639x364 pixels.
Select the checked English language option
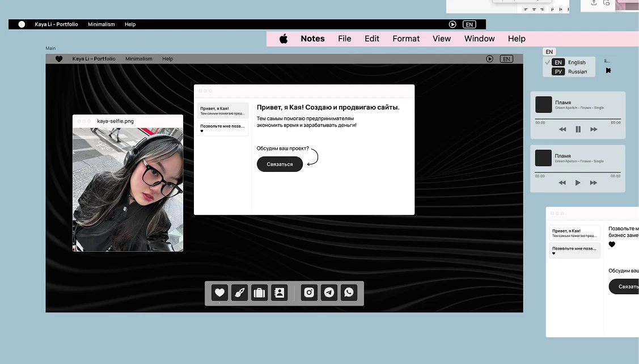pyautogui.click(x=569, y=62)
